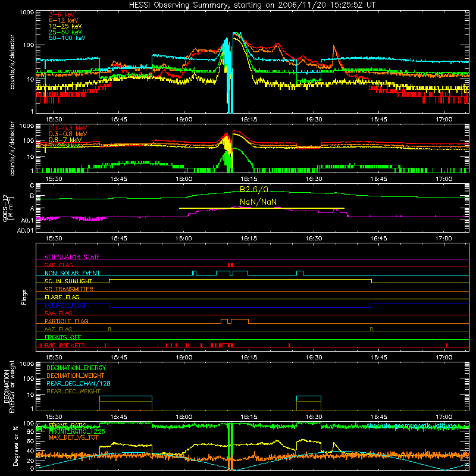476x476 pixels.
Task: Click the DECIMATION_ENERGY legend label
Action: pos(76,368)
